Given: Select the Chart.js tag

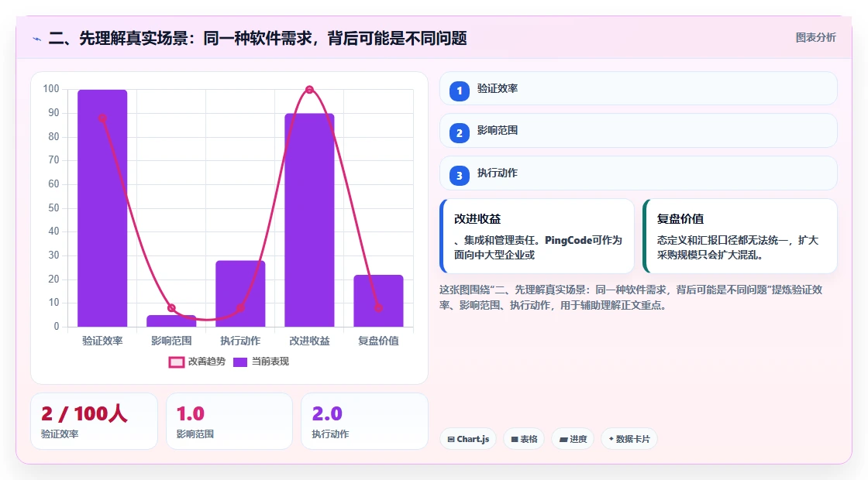Looking at the screenshot, I should click(468, 439).
